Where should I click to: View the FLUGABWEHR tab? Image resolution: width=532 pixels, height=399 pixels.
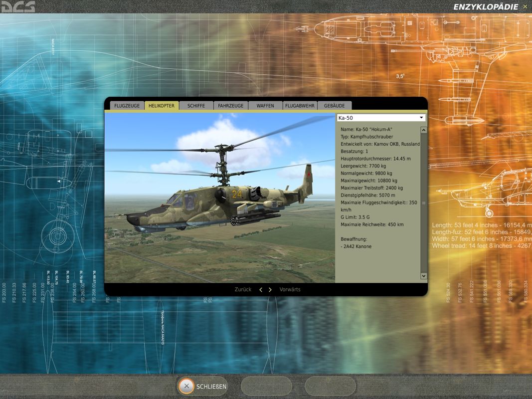coord(300,105)
